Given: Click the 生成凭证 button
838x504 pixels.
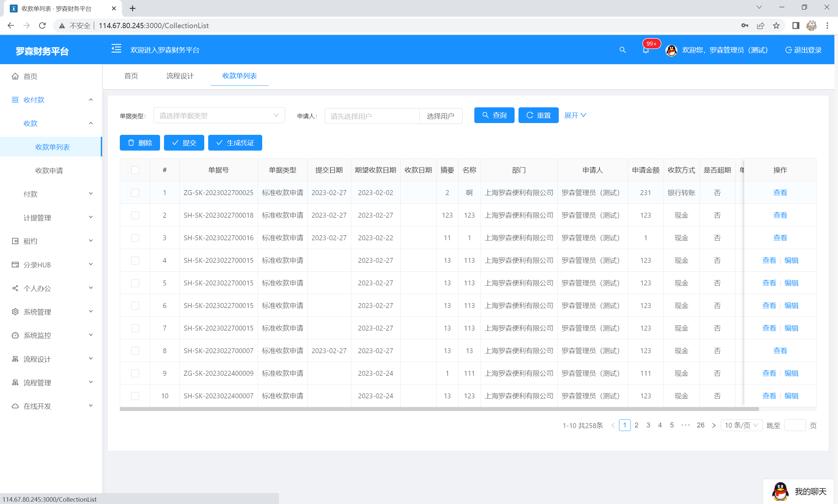Looking at the screenshot, I should click(x=235, y=143).
